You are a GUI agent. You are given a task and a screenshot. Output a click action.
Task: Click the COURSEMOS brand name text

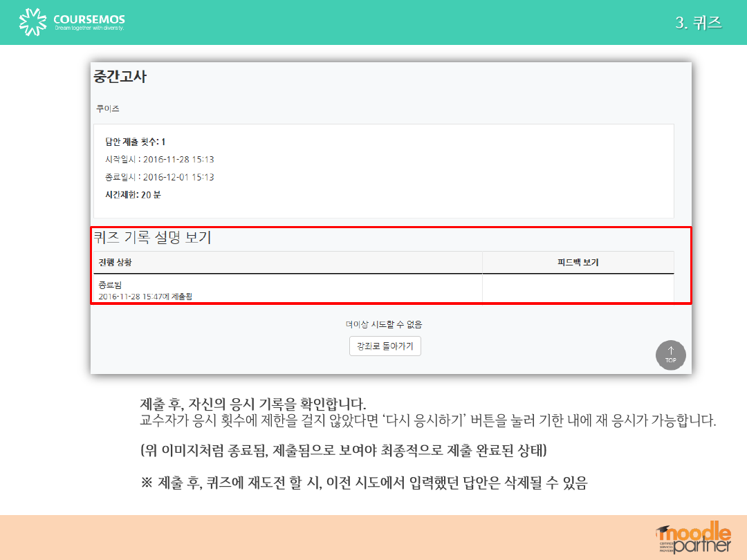89,19
